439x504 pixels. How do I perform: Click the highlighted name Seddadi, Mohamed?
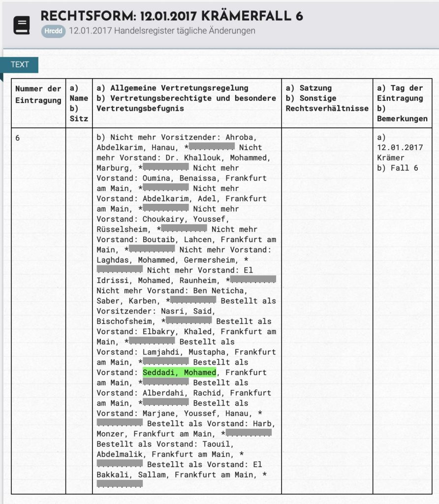click(179, 373)
